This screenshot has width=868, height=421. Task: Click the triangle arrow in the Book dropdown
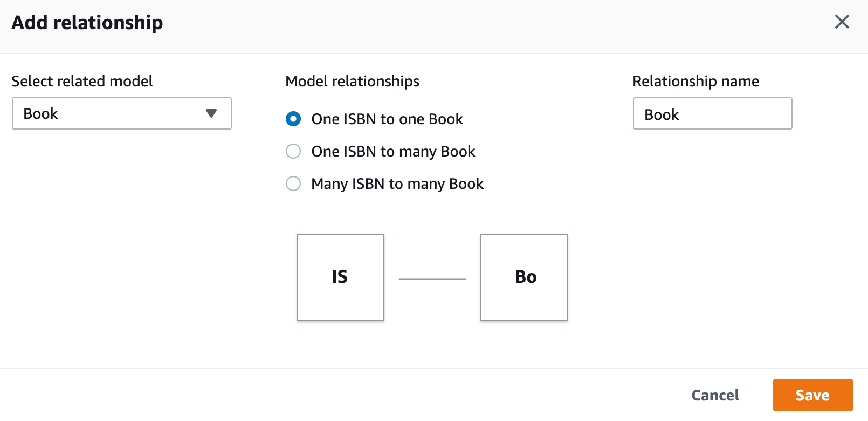coord(211,113)
